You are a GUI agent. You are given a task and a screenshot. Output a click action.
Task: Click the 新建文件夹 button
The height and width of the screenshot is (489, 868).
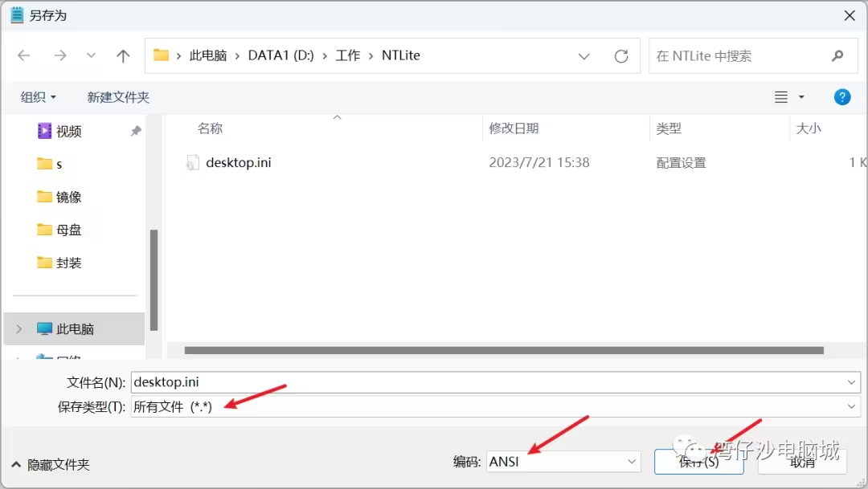pyautogui.click(x=117, y=96)
